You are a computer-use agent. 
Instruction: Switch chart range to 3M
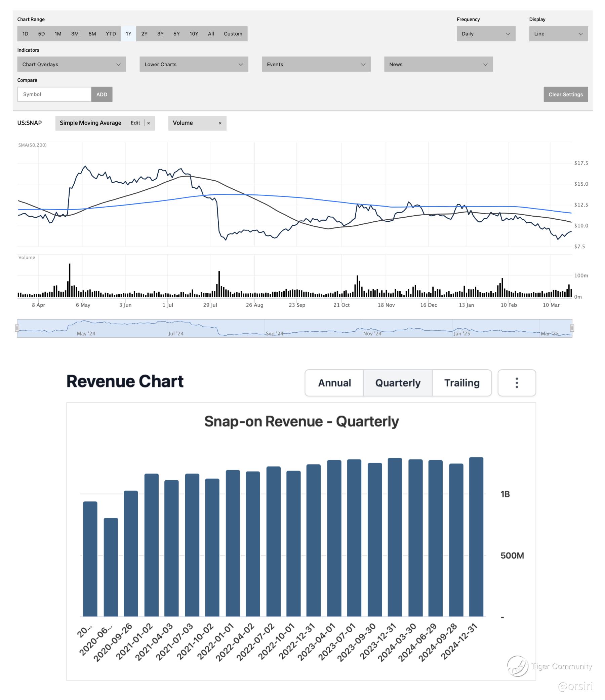[75, 34]
